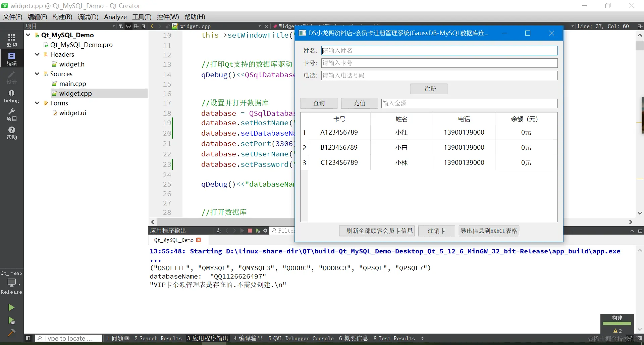The image size is (644, 345).
Task: Switch to 5 QML Debugger Console pane
Action: [301, 338]
